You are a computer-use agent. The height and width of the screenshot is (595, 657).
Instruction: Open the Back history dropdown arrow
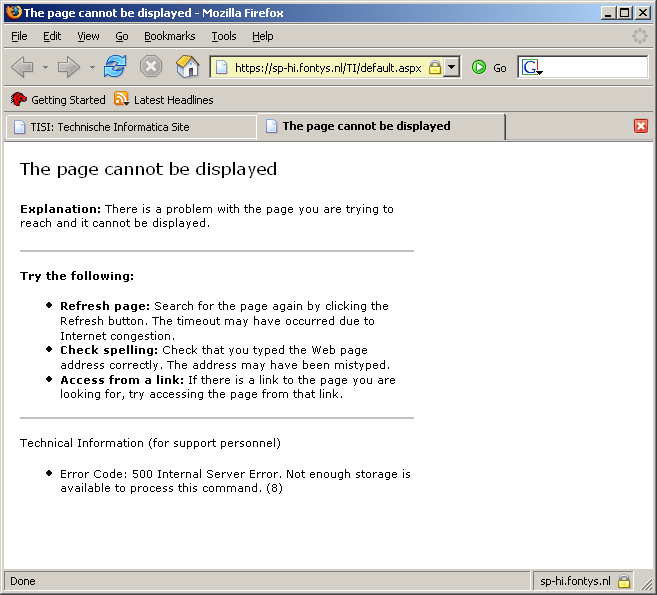click(45, 67)
